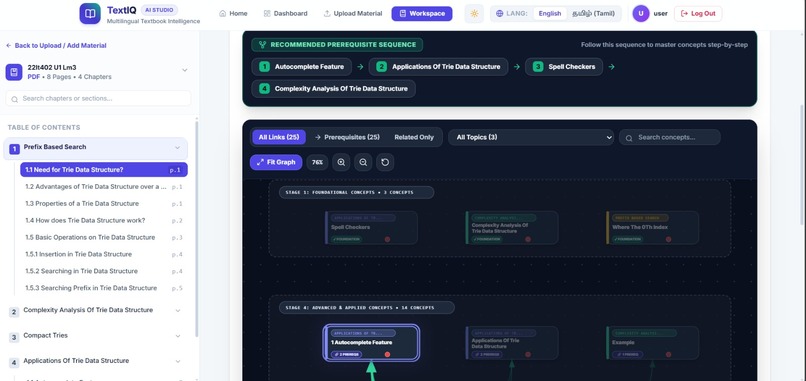
Task: Open Upload Material page
Action: (x=353, y=13)
